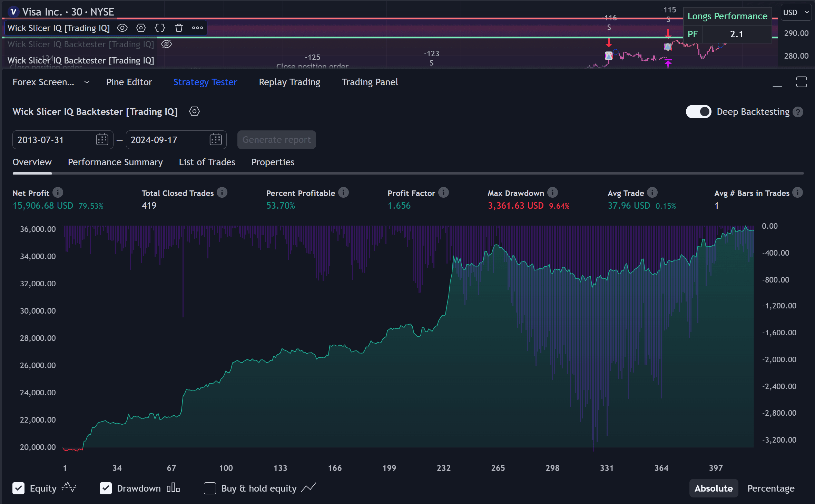Viewport: 815px width, 504px height.
Task: Show info for Percent Profitable
Action: [343, 192]
